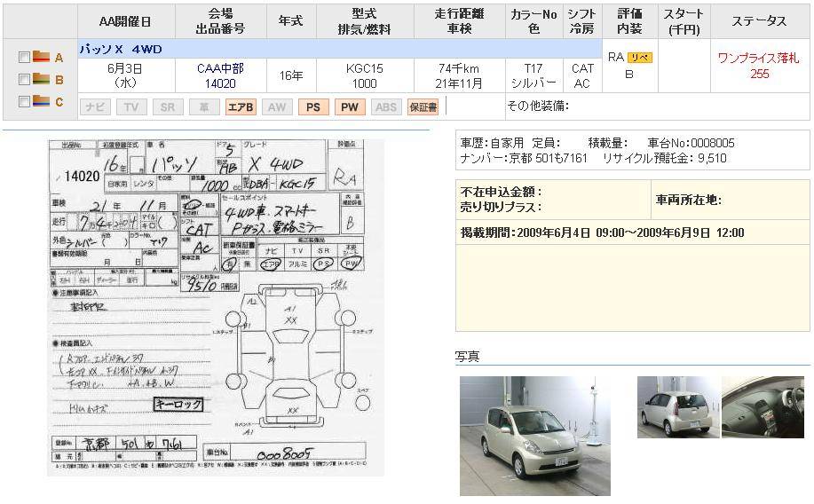The height and width of the screenshot is (504, 814).
Task: Open the パッソ X 4WD title link
Action: tap(121, 50)
